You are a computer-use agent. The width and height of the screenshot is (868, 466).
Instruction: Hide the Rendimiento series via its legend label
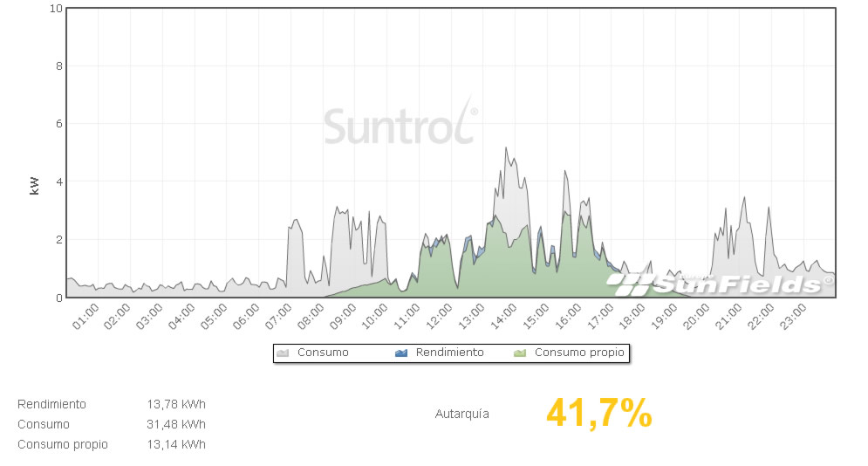[x=449, y=353]
